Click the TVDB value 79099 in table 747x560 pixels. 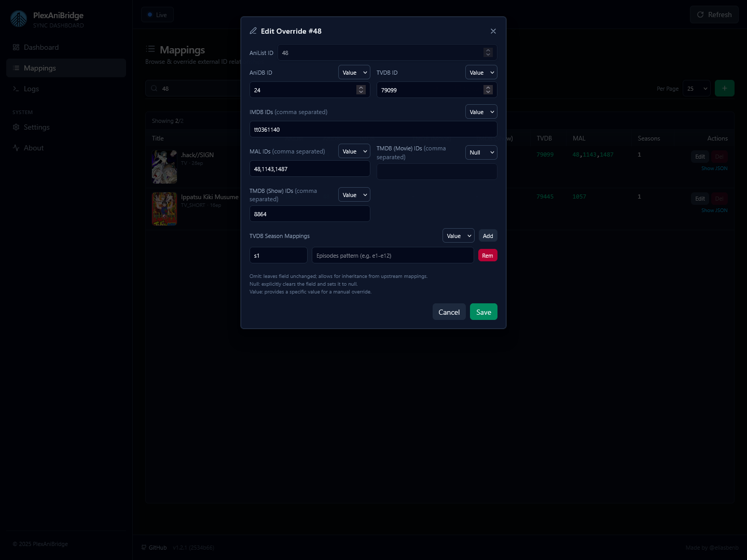[x=545, y=155]
